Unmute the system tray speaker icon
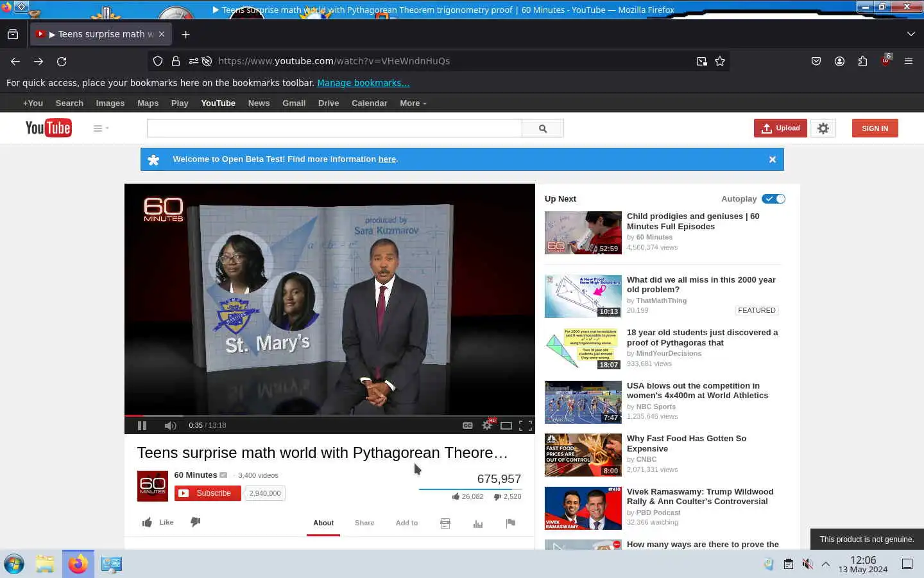Image resolution: width=924 pixels, height=578 pixels. [807, 564]
